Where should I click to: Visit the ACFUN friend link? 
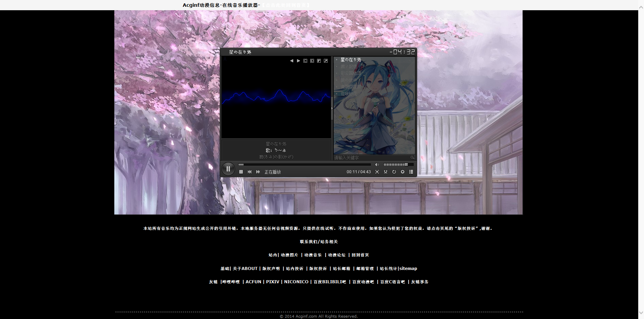[253, 282]
